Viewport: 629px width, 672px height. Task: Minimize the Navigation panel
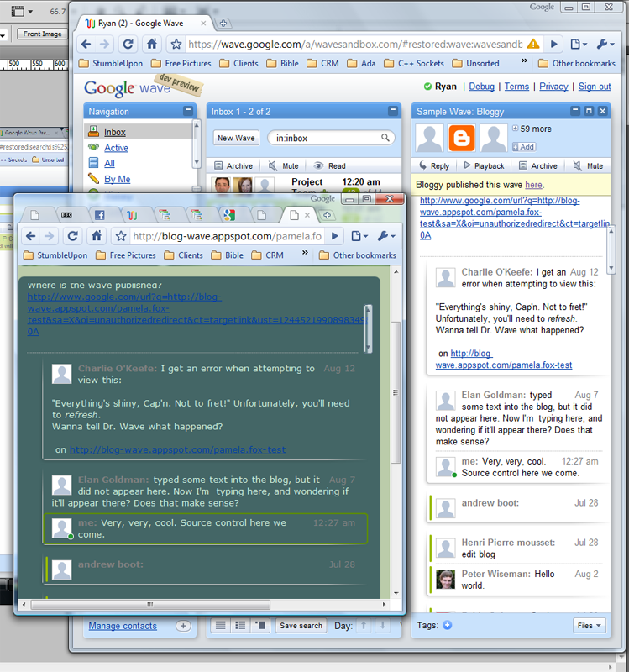tap(188, 112)
